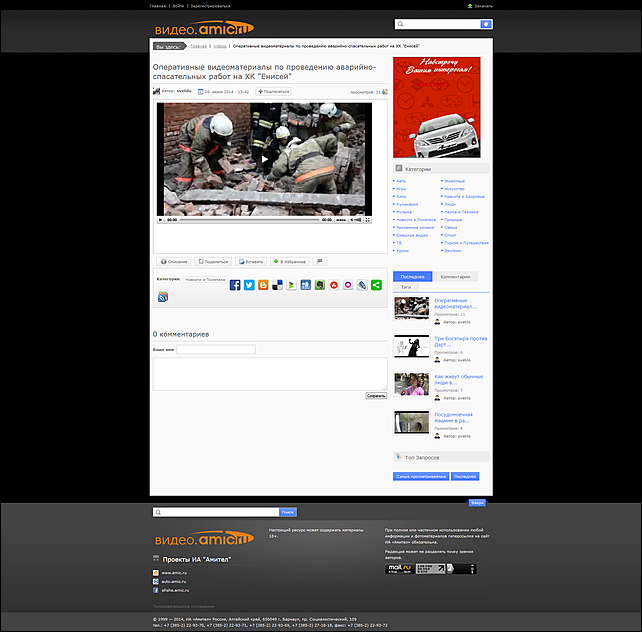Open the Туризм и Путешествия category
The height and width of the screenshot is (632, 642).
[466, 242]
